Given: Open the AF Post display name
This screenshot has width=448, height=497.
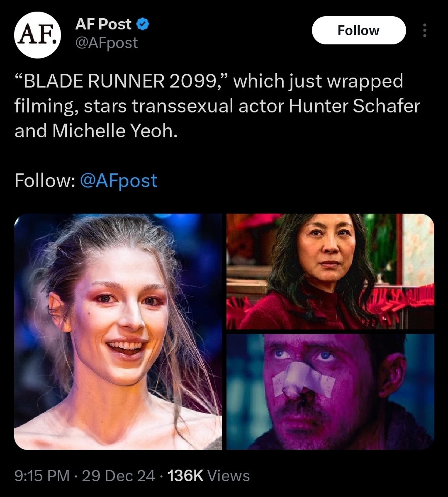Looking at the screenshot, I should (103, 24).
